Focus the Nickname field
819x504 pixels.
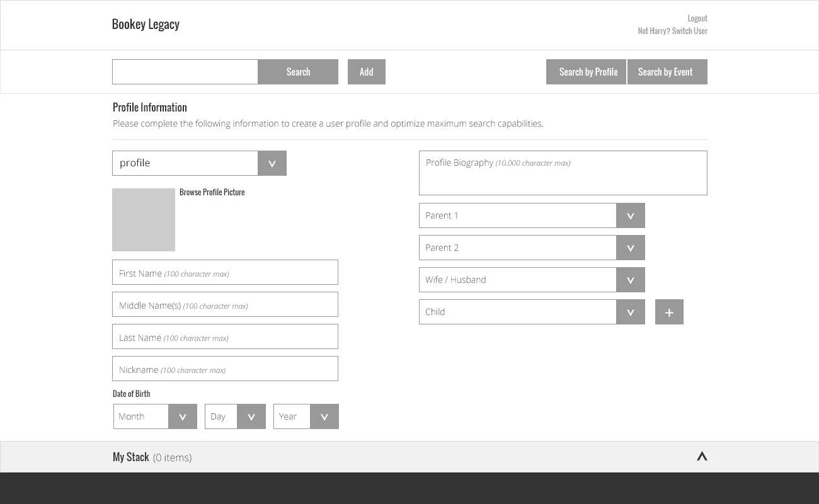coord(225,369)
